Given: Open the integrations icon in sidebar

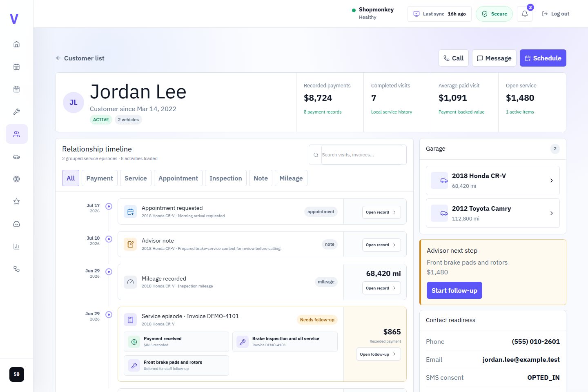Looking at the screenshot, I should (x=16, y=269).
